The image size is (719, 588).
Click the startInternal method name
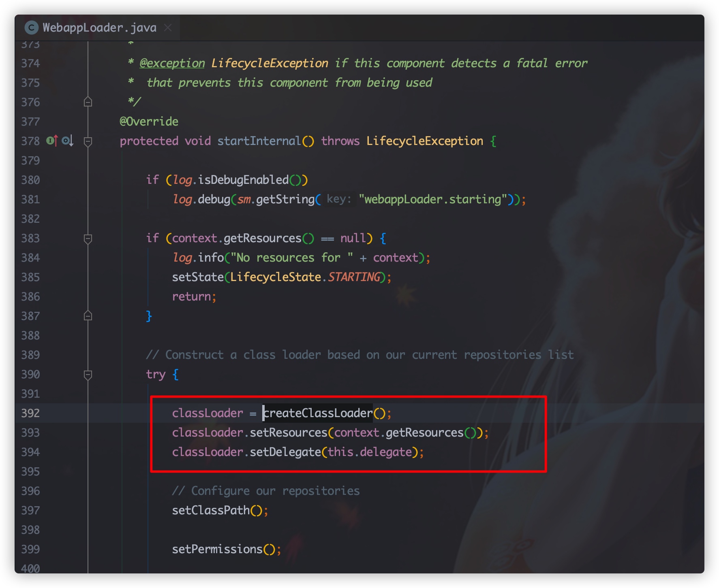click(x=259, y=141)
